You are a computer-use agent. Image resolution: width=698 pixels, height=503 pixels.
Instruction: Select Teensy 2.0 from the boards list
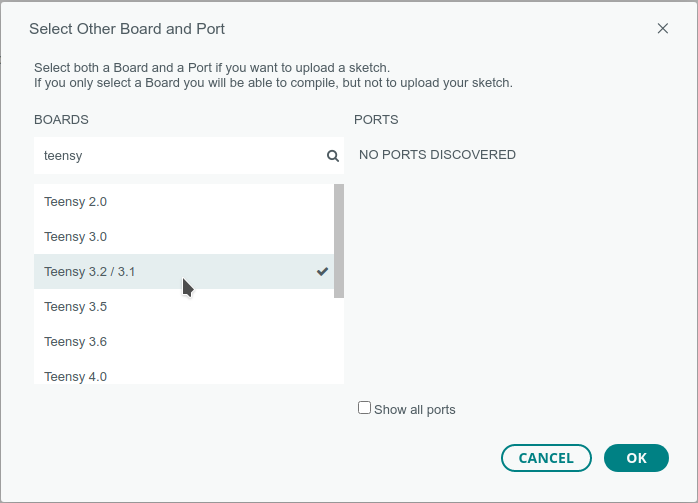[x=76, y=202]
